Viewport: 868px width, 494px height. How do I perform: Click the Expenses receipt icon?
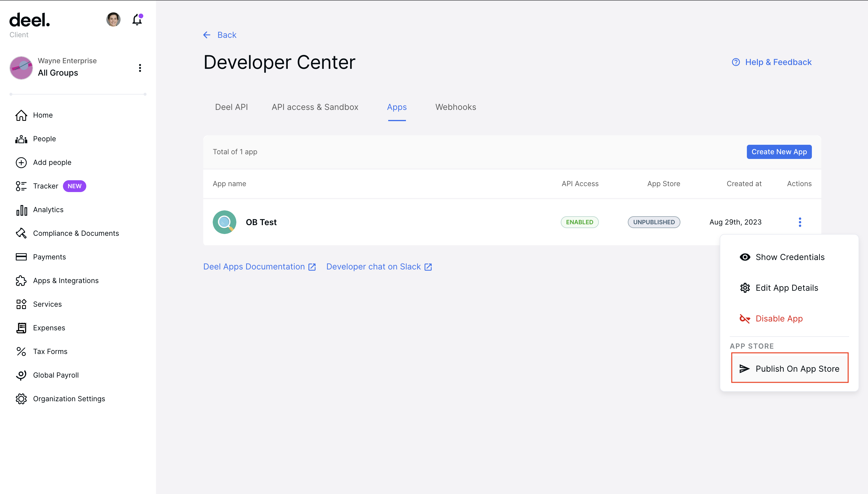tap(21, 328)
